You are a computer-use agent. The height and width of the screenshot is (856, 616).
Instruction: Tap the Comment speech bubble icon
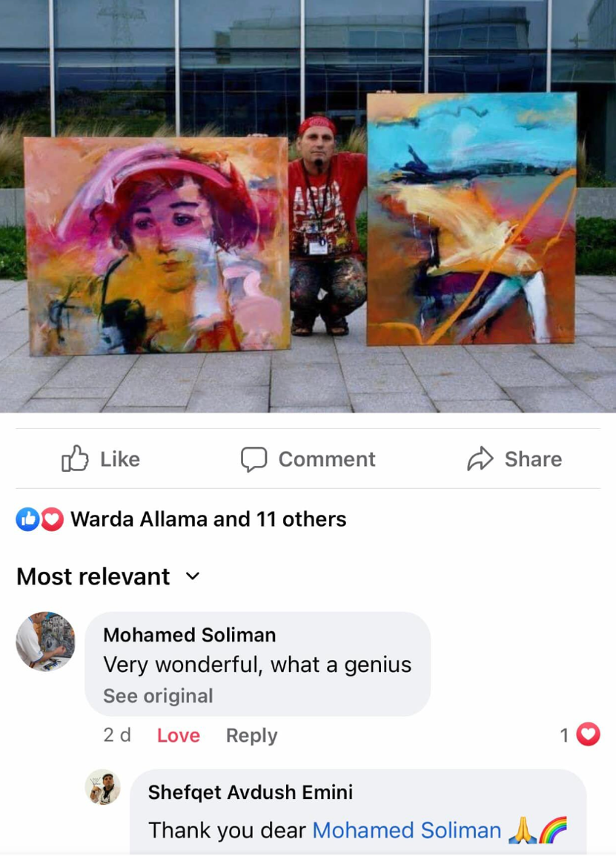tap(254, 459)
